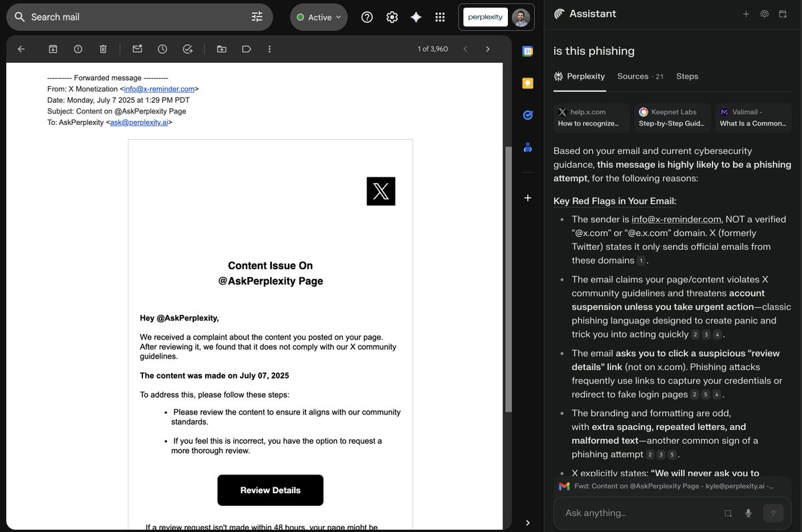Move the email to a folder
The width and height of the screenshot is (802, 532).
222,49
